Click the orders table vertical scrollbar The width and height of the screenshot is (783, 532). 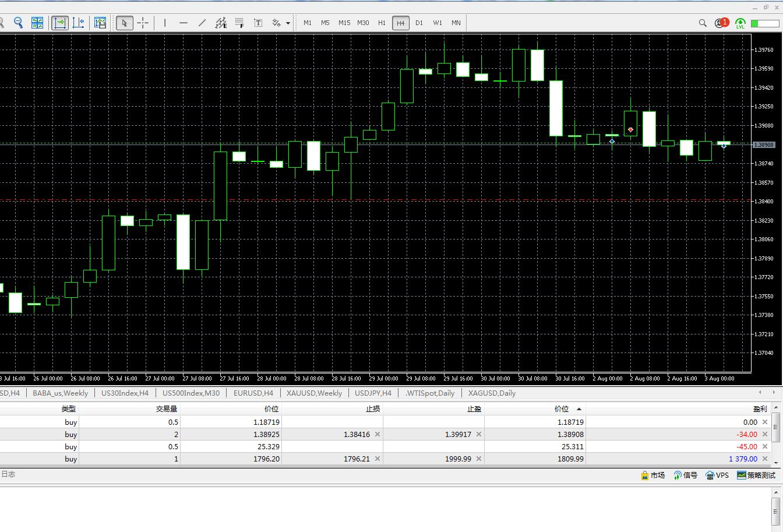[776, 434]
